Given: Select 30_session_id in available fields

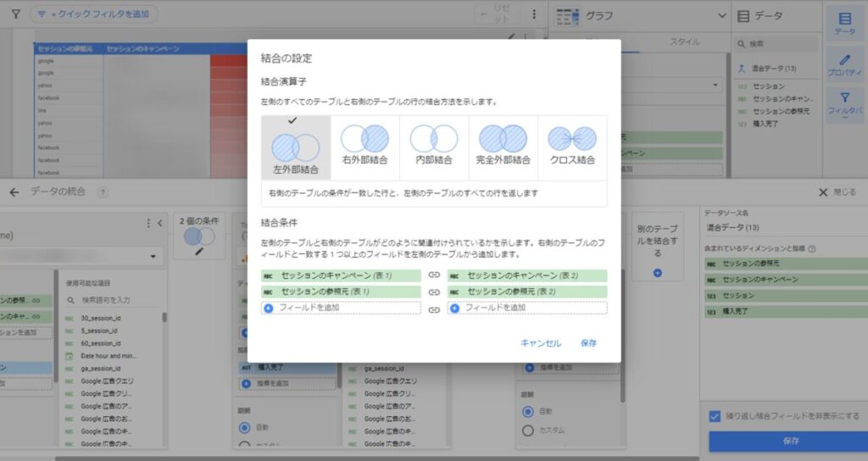Looking at the screenshot, I should pos(101,319).
